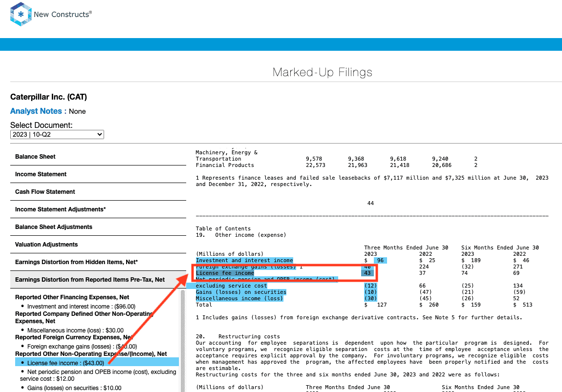
Task: Select Miscellaneous income (loss) : $30.00 item
Action: (x=75, y=330)
